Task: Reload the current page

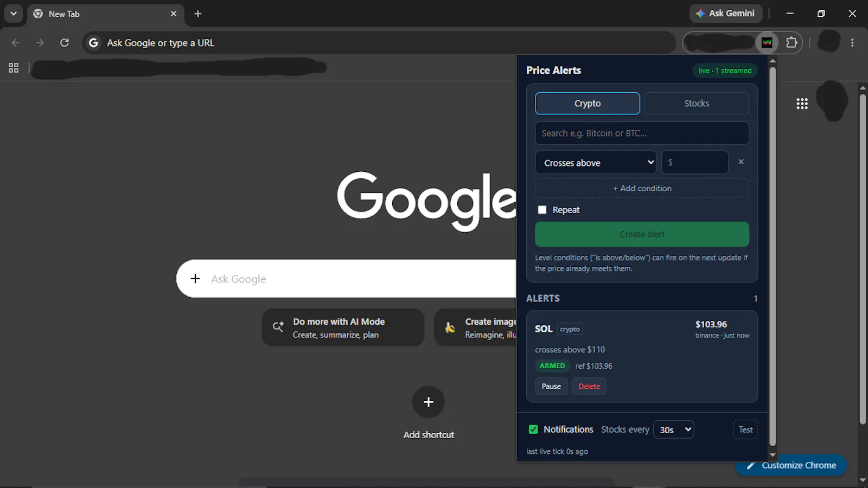Action: (64, 42)
